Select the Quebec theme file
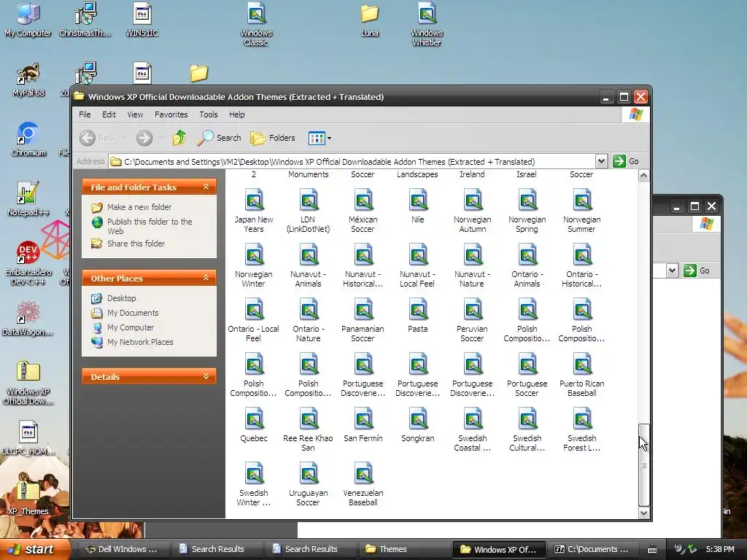747x560 pixels. pyautogui.click(x=253, y=425)
